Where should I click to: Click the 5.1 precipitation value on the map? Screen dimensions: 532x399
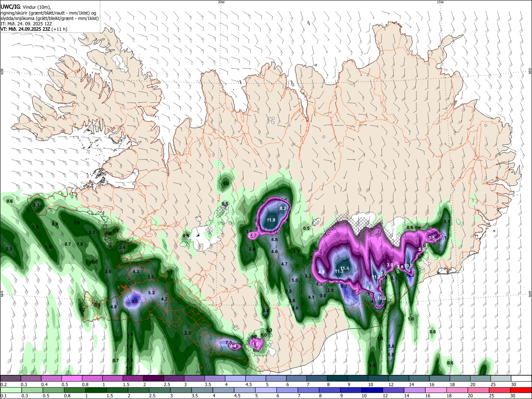click(x=394, y=278)
